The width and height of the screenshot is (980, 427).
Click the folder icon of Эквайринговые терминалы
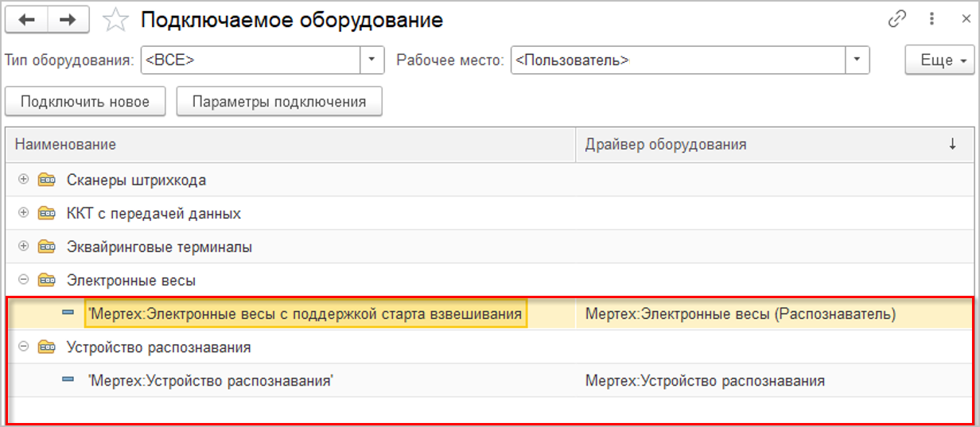coord(47,246)
